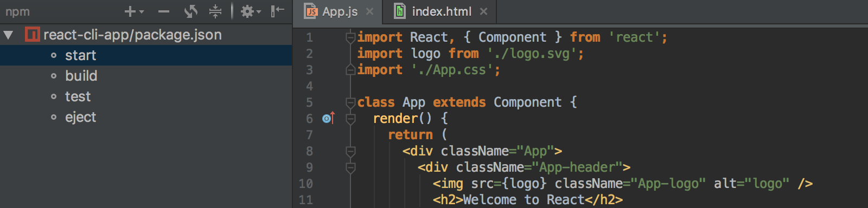
Task: Fold the import block at line 1
Action: point(350,37)
